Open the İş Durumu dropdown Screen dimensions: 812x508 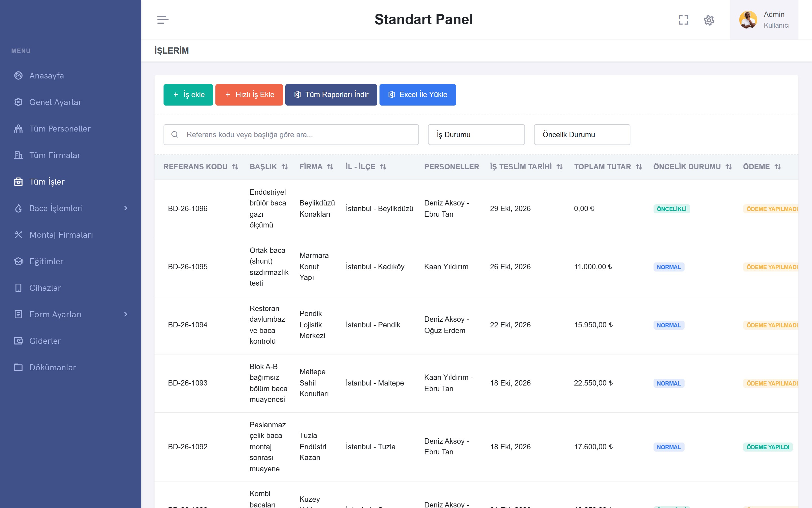coord(476,135)
